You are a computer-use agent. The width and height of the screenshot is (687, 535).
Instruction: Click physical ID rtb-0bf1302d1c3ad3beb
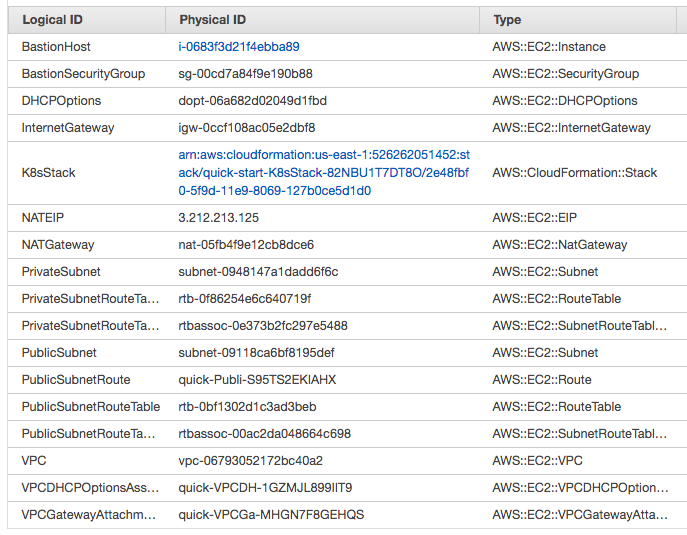pyautogui.click(x=247, y=407)
